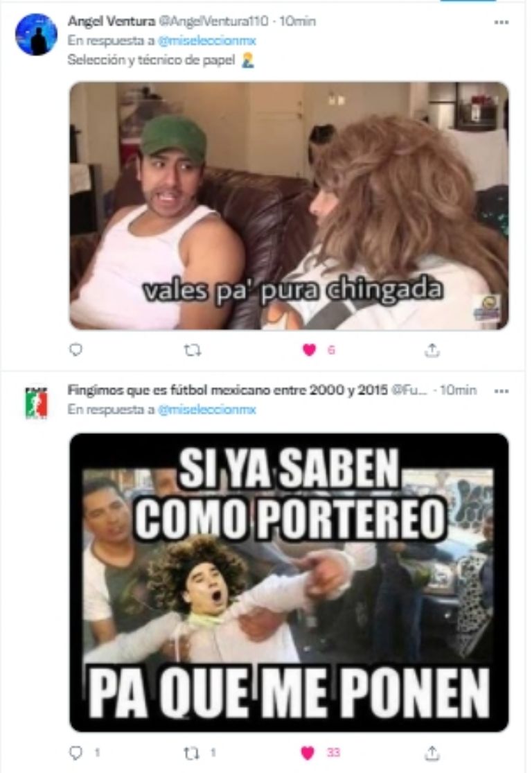The width and height of the screenshot is (532, 773).
Task: Open more options on Angel Ventura's tweet
Action: tap(501, 22)
